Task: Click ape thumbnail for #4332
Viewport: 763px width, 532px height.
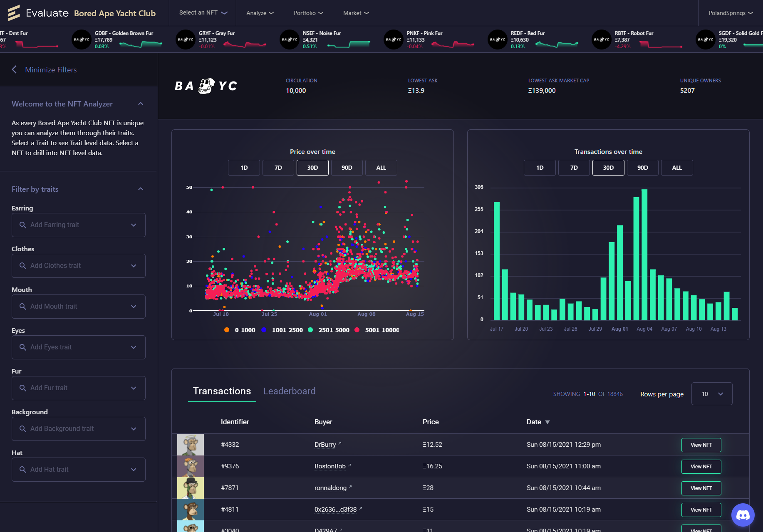Action: (x=191, y=445)
